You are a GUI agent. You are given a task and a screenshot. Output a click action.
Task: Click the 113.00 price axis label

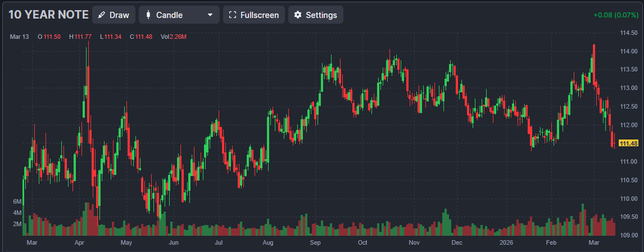[x=629, y=88]
